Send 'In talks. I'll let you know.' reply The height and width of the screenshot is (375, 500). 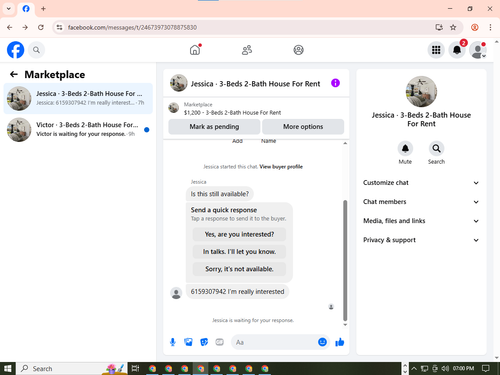click(x=239, y=252)
